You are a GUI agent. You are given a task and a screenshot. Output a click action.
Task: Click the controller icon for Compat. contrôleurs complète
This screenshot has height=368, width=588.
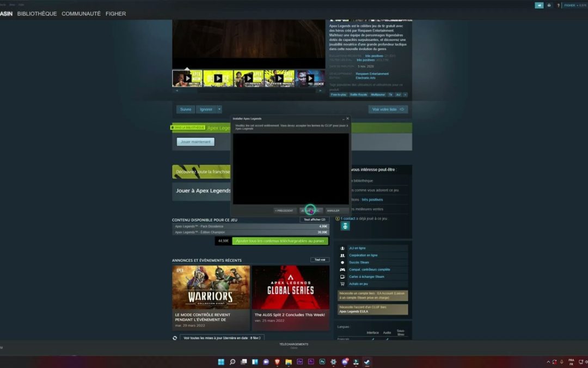[342, 270]
